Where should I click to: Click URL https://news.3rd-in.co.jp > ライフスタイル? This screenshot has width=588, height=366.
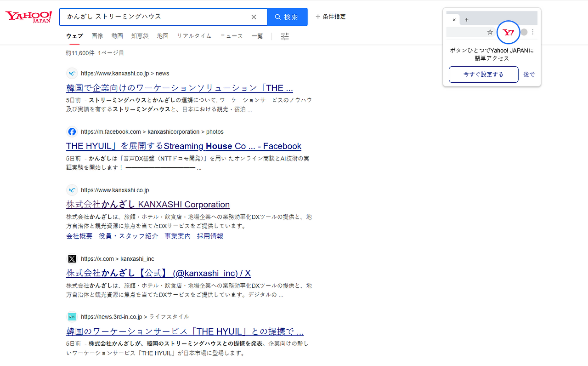tap(135, 317)
